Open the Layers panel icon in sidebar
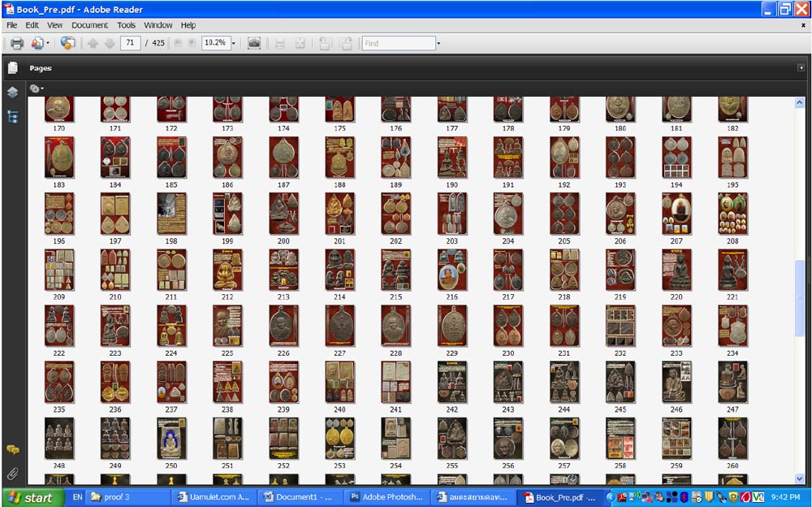Image resolution: width=812 pixels, height=507 pixels. (x=12, y=93)
